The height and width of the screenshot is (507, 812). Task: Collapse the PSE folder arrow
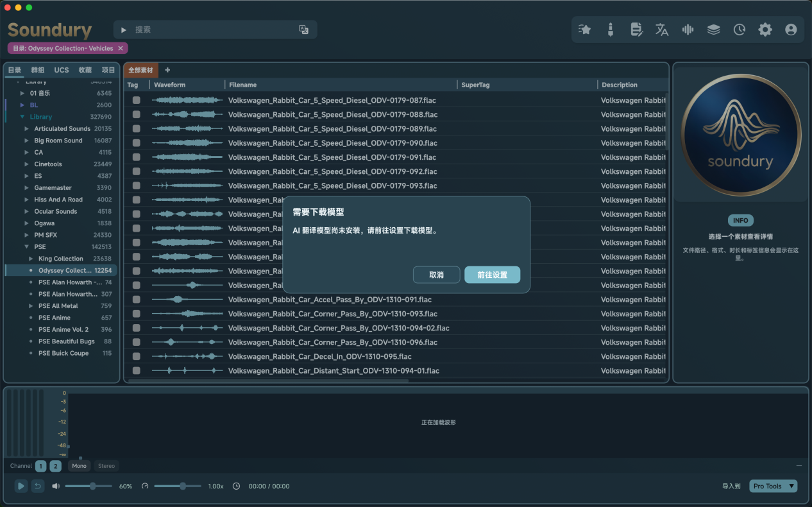[27, 246]
